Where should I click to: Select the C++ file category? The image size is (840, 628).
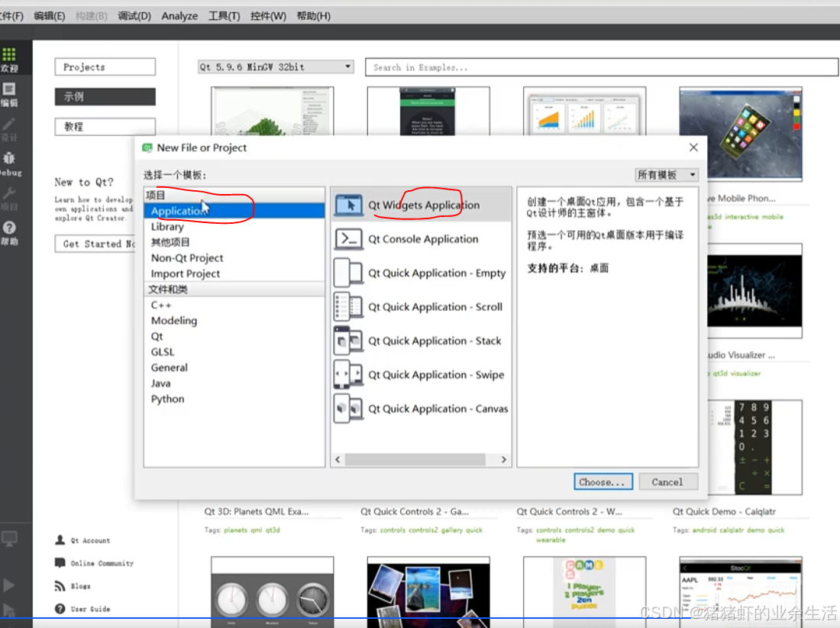coord(234,305)
